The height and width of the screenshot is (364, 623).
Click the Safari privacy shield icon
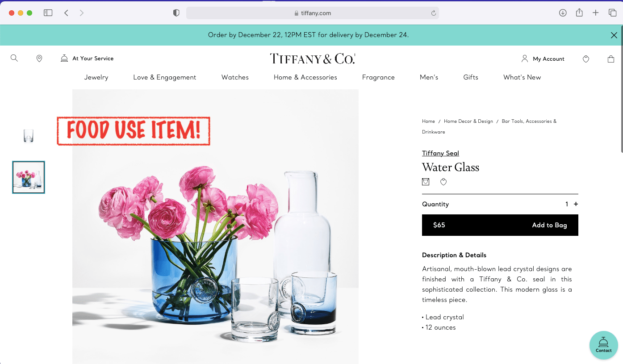click(x=176, y=13)
